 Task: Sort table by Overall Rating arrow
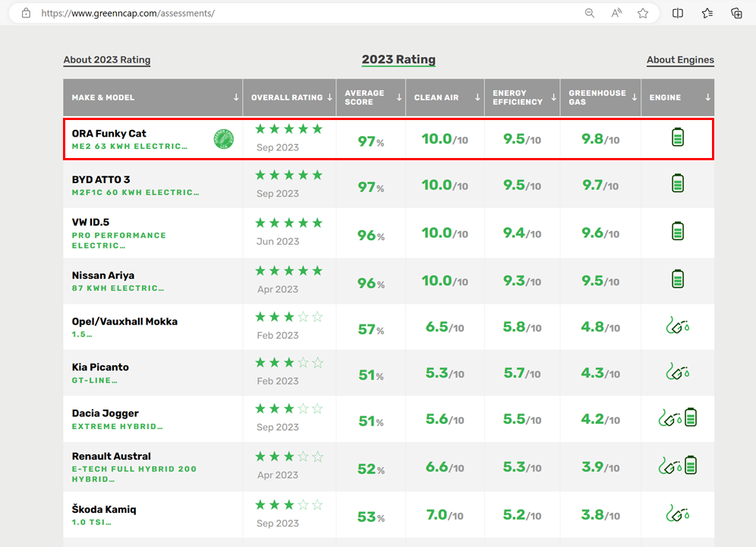coord(329,97)
